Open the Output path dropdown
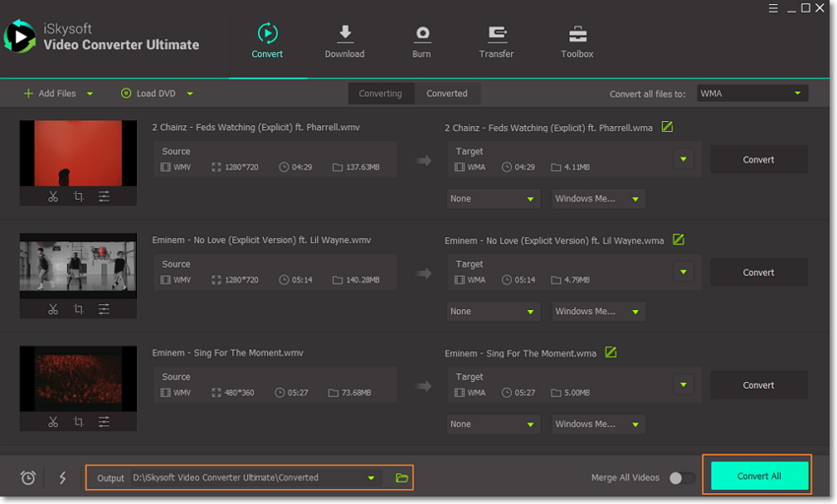The image size is (837, 504). tap(371, 477)
